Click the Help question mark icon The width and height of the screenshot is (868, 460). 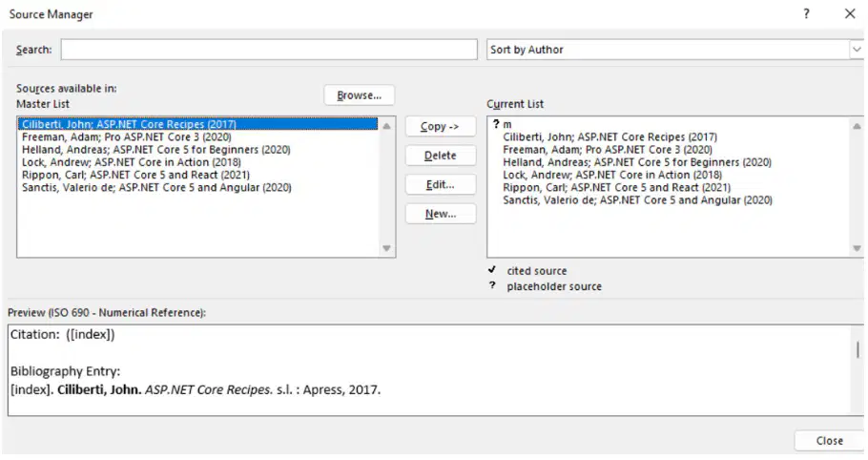click(806, 14)
